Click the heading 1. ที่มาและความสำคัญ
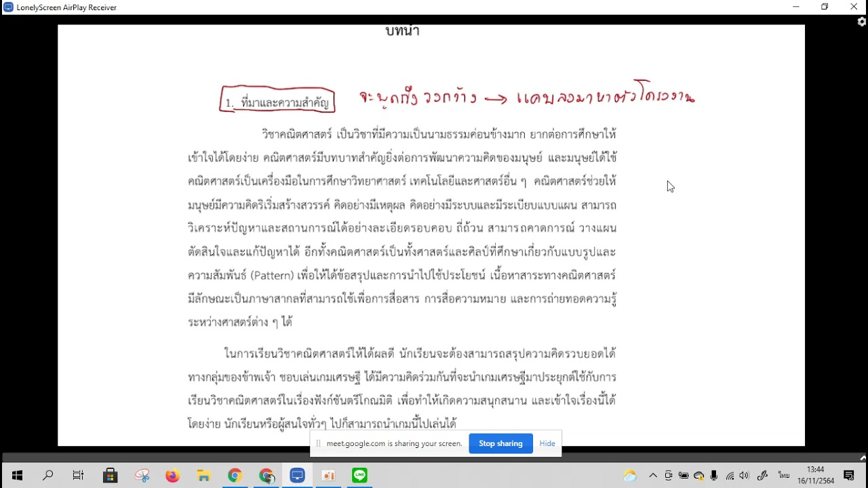 coord(277,103)
